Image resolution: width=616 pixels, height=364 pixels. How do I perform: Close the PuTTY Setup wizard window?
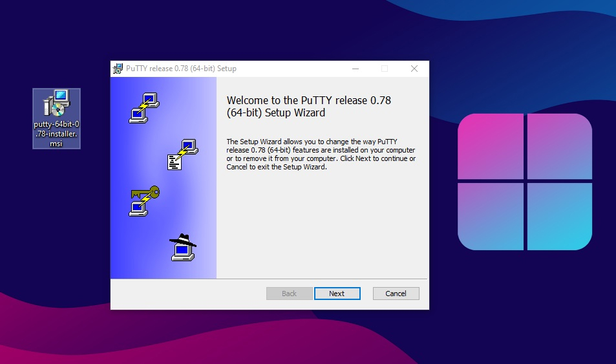pyautogui.click(x=414, y=69)
